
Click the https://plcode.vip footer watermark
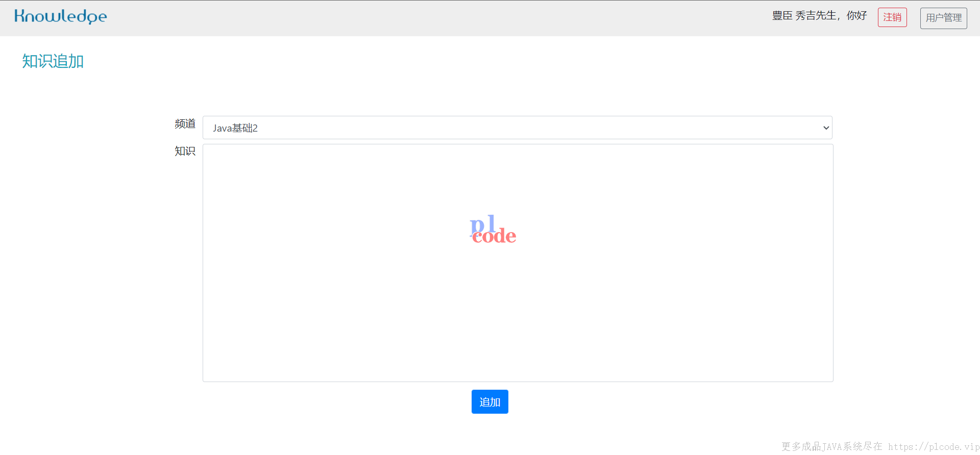pos(934,447)
